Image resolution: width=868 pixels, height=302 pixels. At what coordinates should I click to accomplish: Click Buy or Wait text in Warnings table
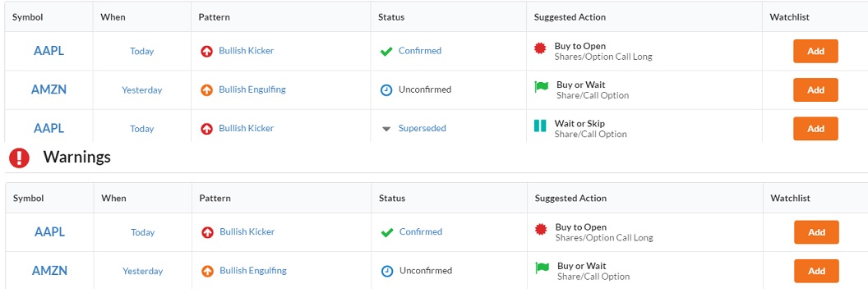pos(581,266)
